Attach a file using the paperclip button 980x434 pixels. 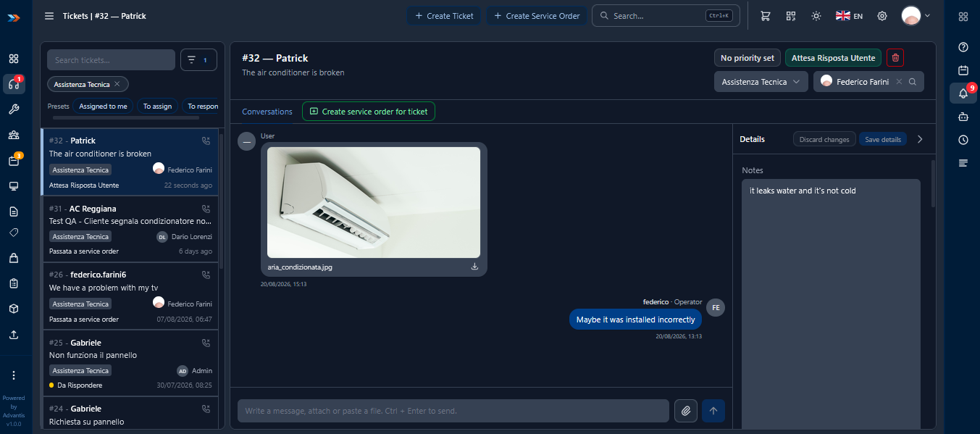(x=685, y=411)
